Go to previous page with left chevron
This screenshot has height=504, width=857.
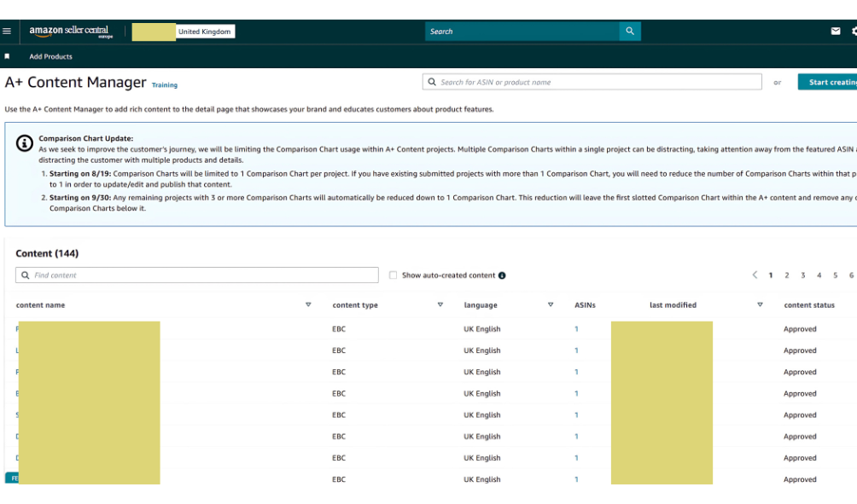click(x=755, y=275)
